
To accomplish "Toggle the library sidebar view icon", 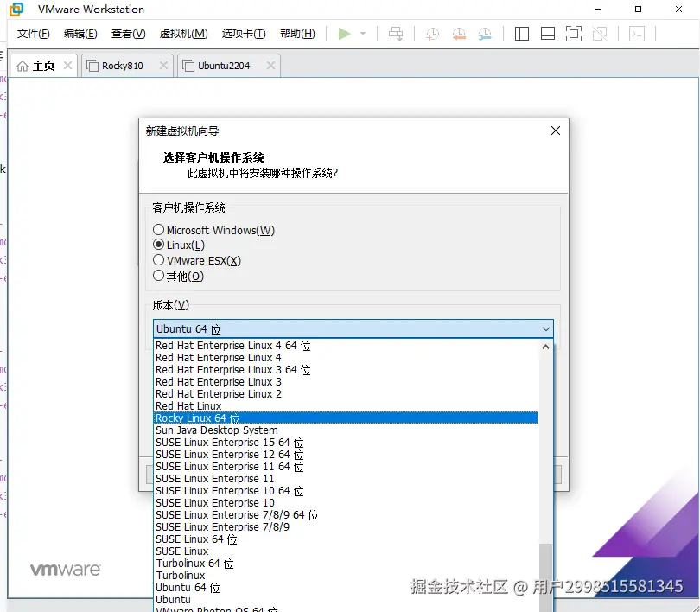I will click(x=521, y=34).
